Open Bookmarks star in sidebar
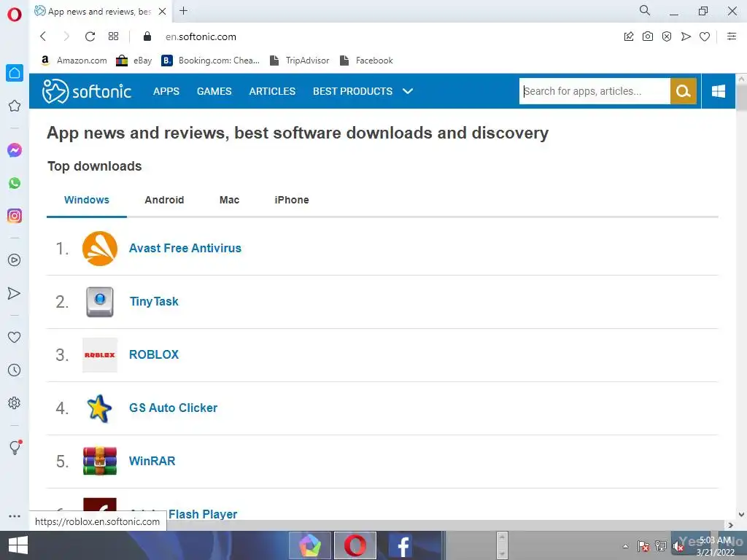The width and height of the screenshot is (747, 560). tap(15, 106)
